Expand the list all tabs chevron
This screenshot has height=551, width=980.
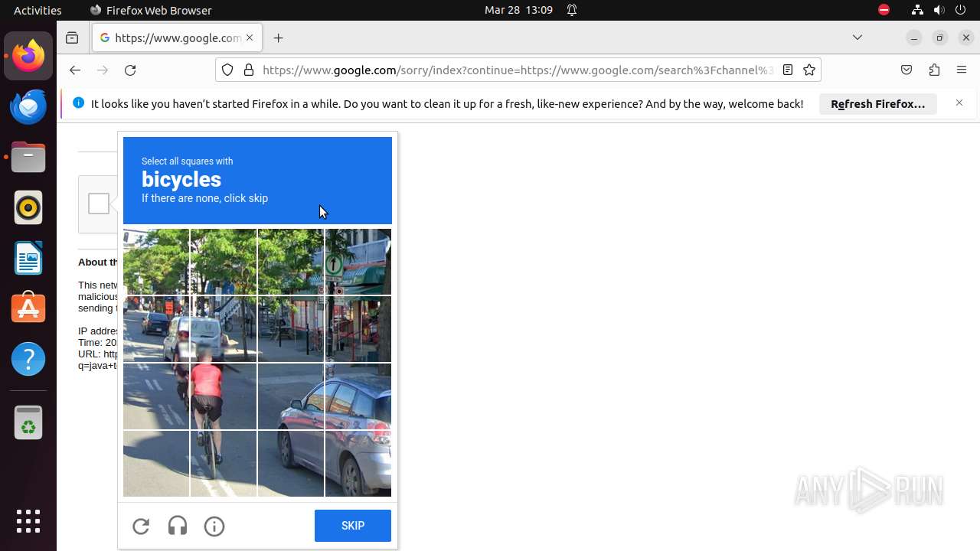[x=857, y=37]
